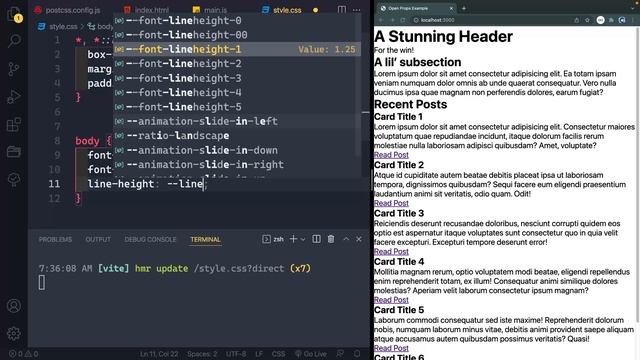The image size is (640, 360).
Task: Choose the --animation-slide-in-left suggestion
Action: (x=237, y=121)
